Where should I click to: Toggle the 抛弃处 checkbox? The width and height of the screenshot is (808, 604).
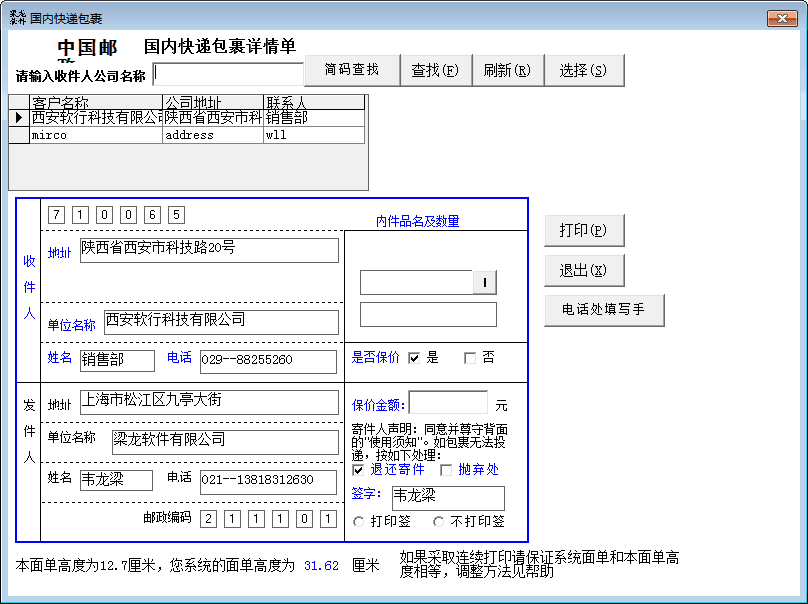446,470
